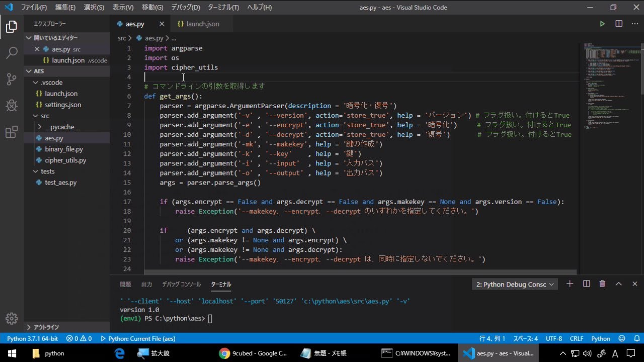Click the src breadcrumb above the editor

pos(122,38)
